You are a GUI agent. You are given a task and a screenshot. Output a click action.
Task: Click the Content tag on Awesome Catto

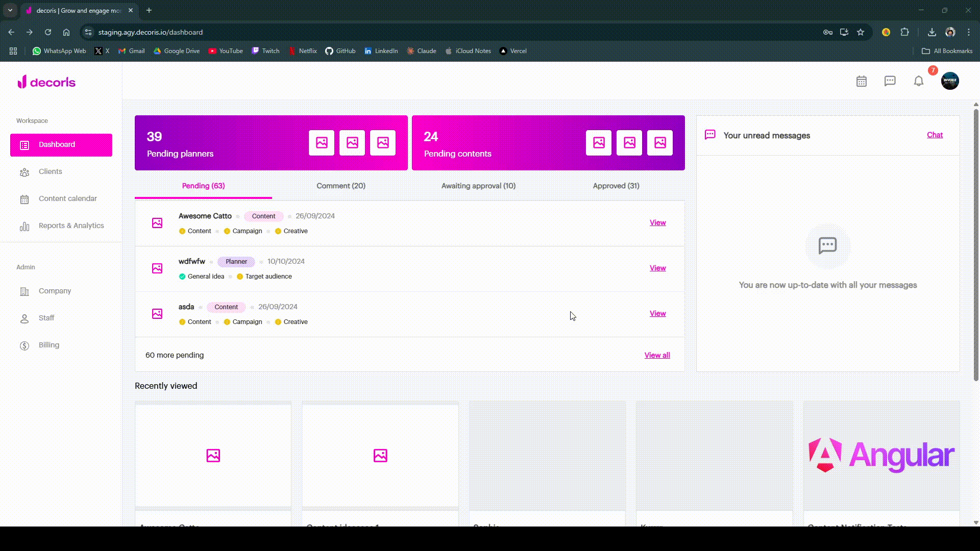tap(263, 216)
